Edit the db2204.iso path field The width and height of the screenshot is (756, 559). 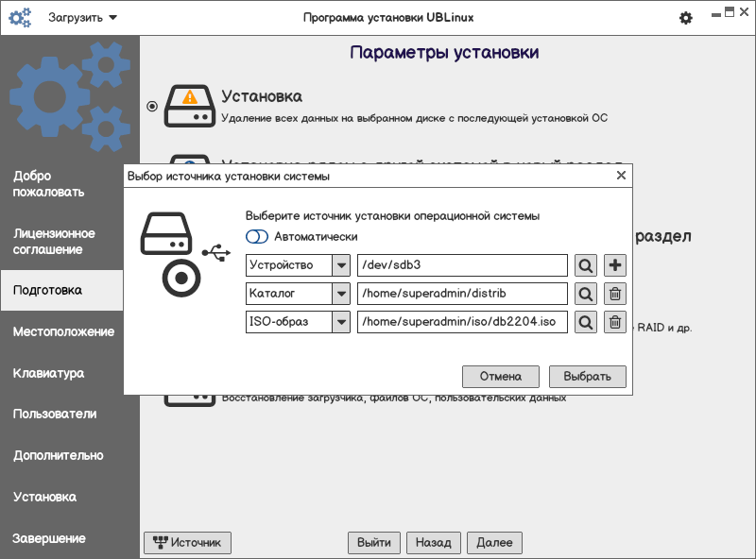tap(462, 322)
